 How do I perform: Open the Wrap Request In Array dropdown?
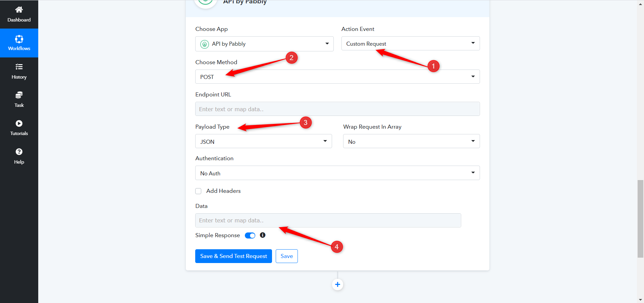(x=412, y=141)
